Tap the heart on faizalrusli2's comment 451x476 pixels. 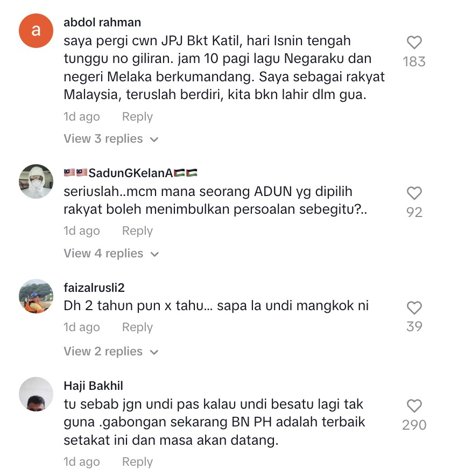[x=414, y=308]
